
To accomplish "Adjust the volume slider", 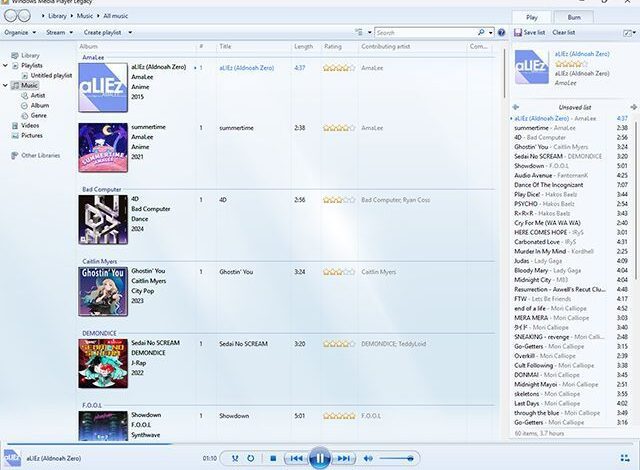I will [396, 459].
